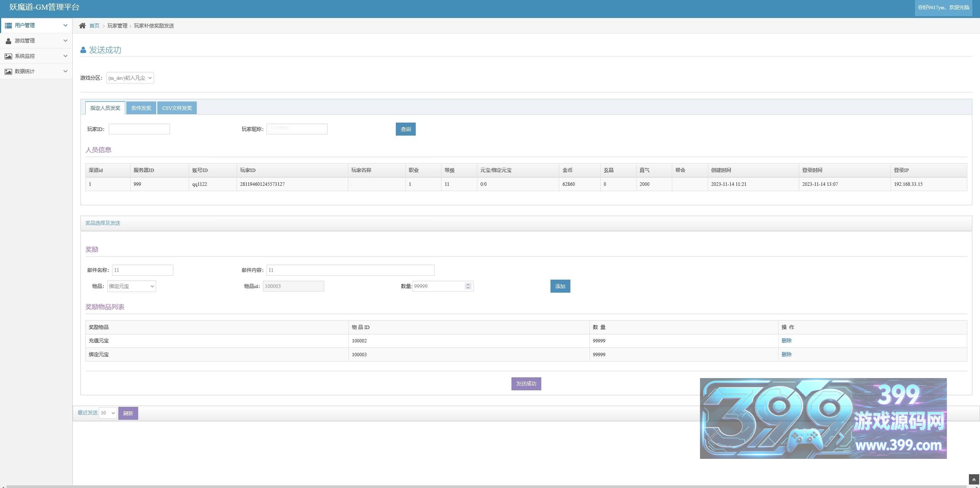Click the 邮件名称 input field
The width and height of the screenshot is (980, 488).
pos(143,270)
